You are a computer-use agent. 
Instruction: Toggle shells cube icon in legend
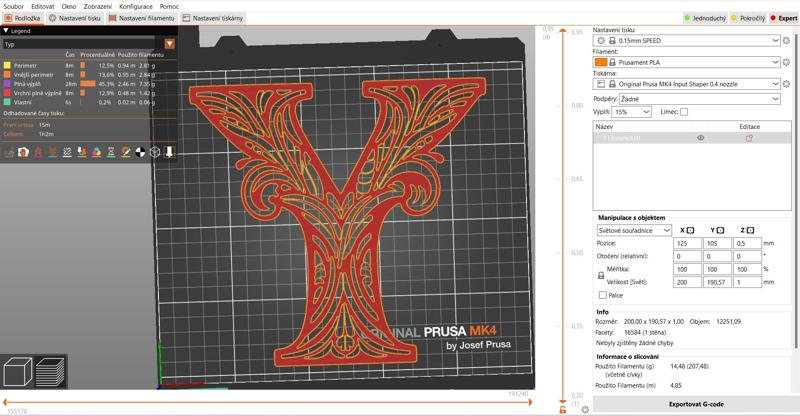click(155, 152)
